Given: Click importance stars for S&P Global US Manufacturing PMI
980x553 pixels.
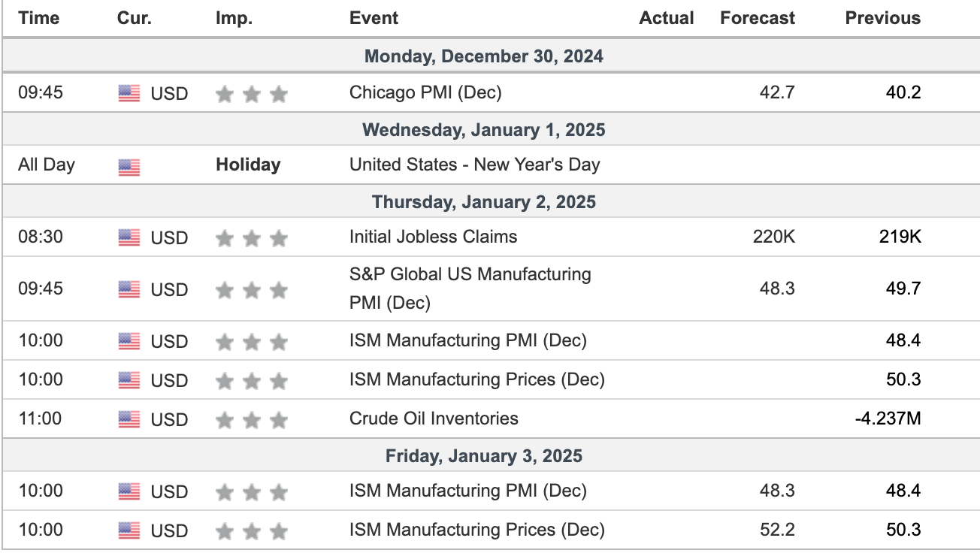Looking at the screenshot, I should (x=251, y=290).
